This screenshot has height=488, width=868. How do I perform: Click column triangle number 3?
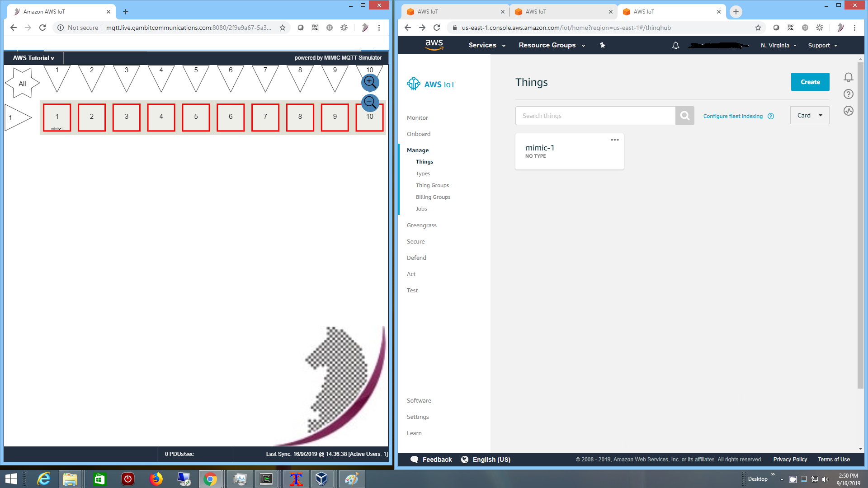[x=127, y=79]
